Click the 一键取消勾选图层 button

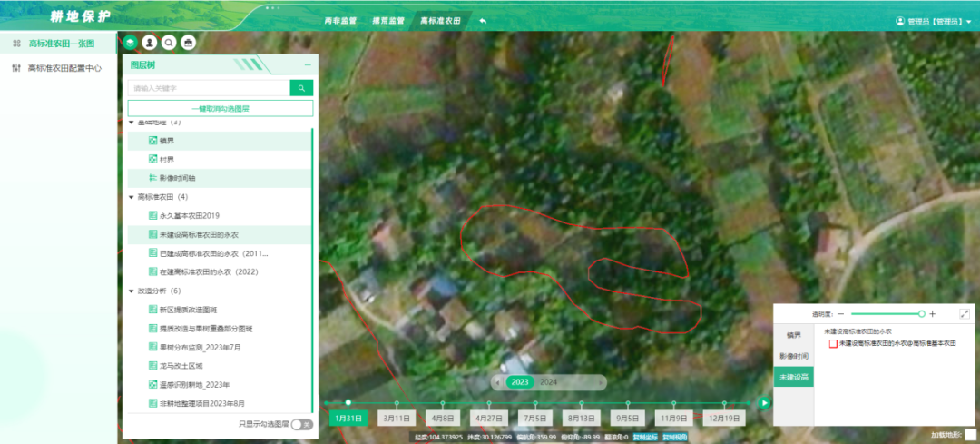click(220, 108)
